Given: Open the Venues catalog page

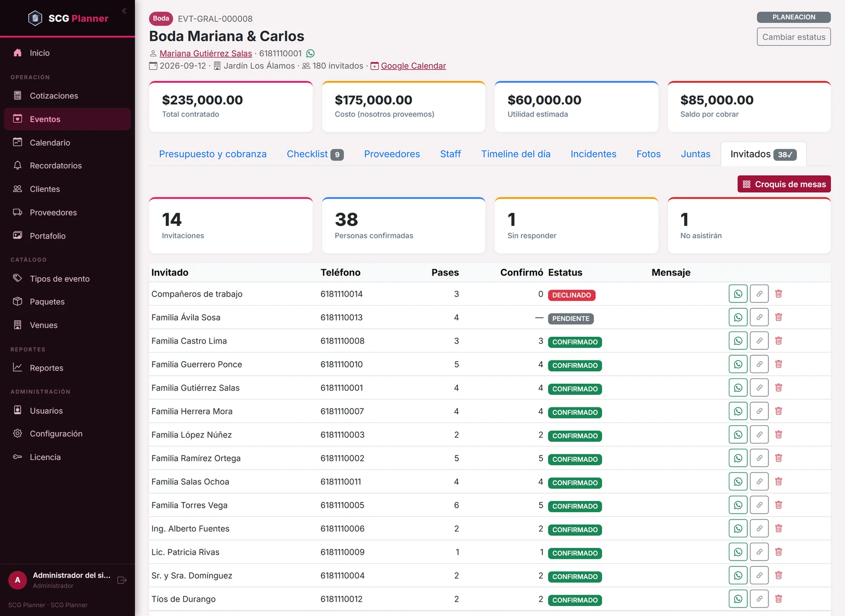Looking at the screenshot, I should pyautogui.click(x=68, y=325).
